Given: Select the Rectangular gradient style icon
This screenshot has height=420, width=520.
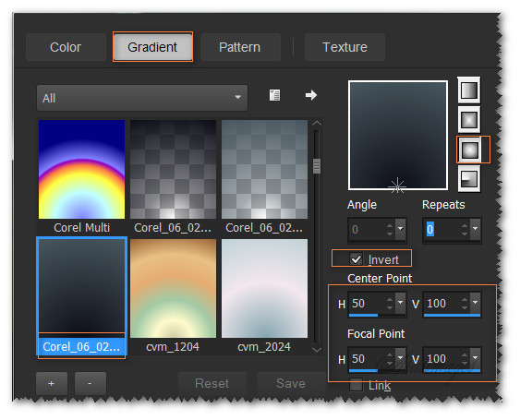Looking at the screenshot, I should 469,120.
